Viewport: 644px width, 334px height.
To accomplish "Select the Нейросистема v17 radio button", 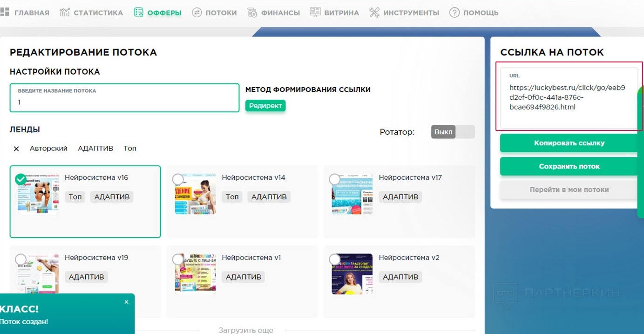I will [x=334, y=179].
